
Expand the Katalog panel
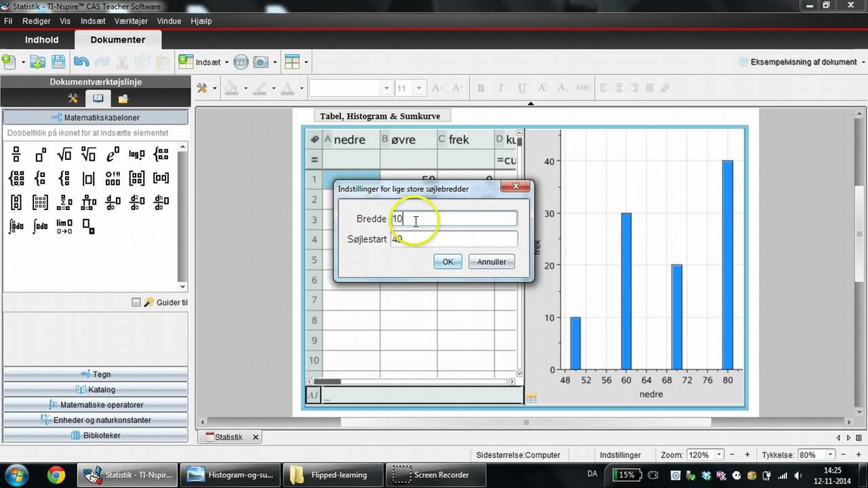click(96, 390)
